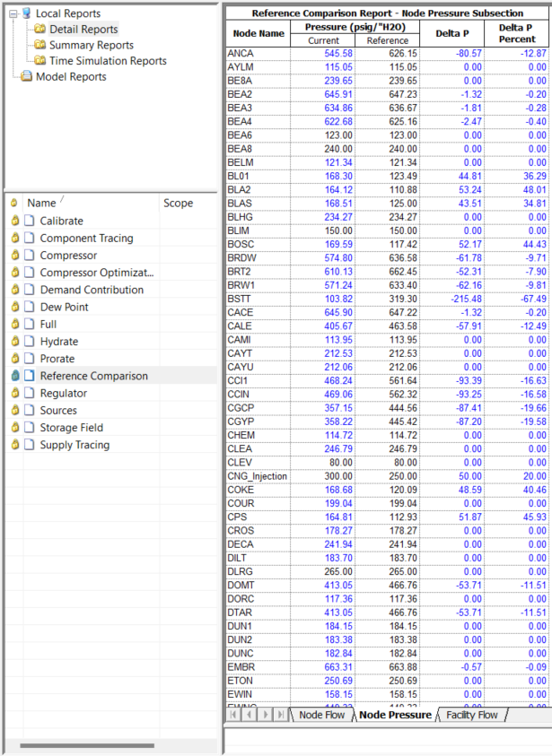
Task: Select the Hydrate report
Action: tap(59, 342)
